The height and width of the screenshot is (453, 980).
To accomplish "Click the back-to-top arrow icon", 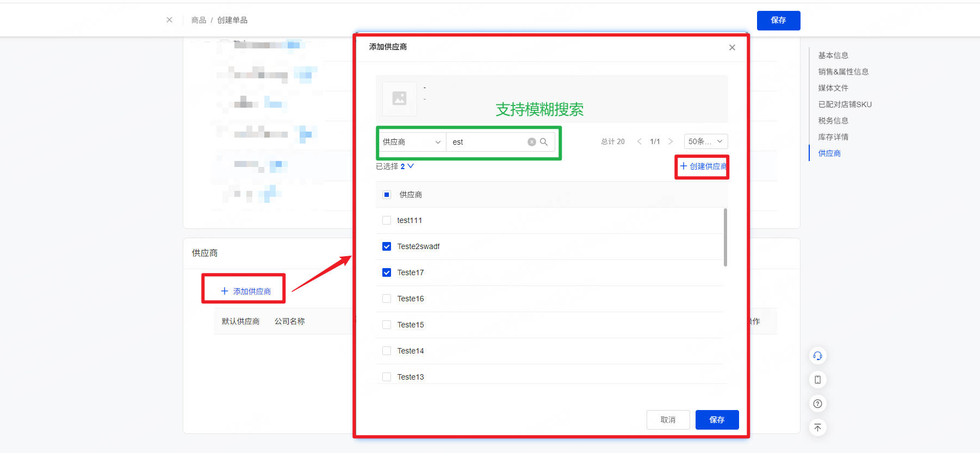I will click(817, 427).
